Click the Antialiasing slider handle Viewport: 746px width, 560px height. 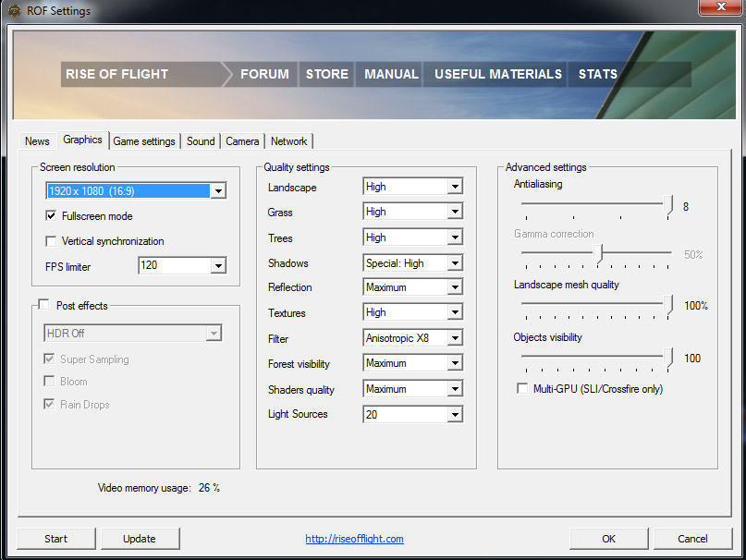(x=668, y=205)
